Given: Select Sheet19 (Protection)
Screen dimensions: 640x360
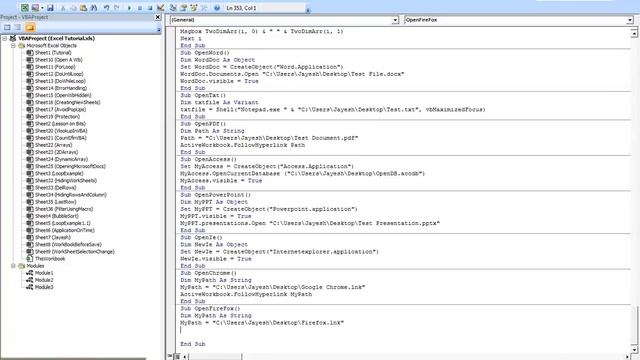Looking at the screenshot, I should [57, 117].
